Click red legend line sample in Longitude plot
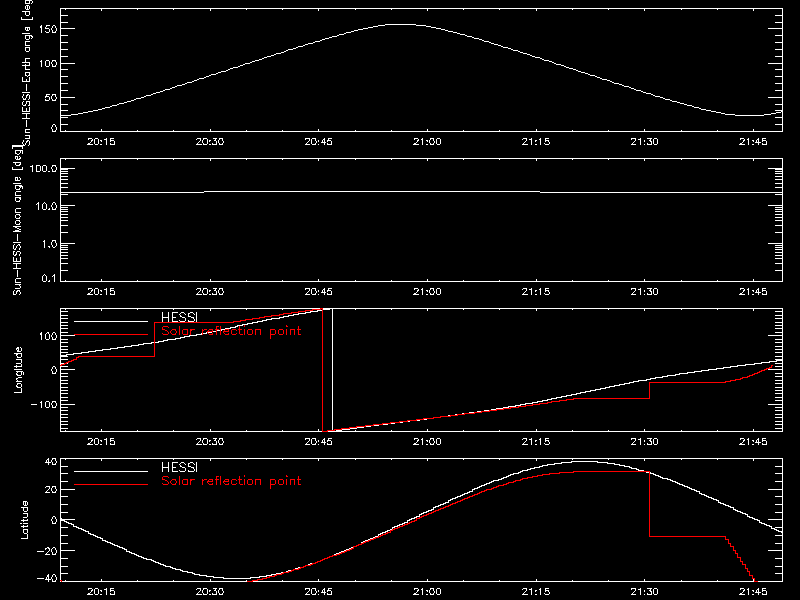The width and height of the screenshot is (800, 600). point(111,335)
